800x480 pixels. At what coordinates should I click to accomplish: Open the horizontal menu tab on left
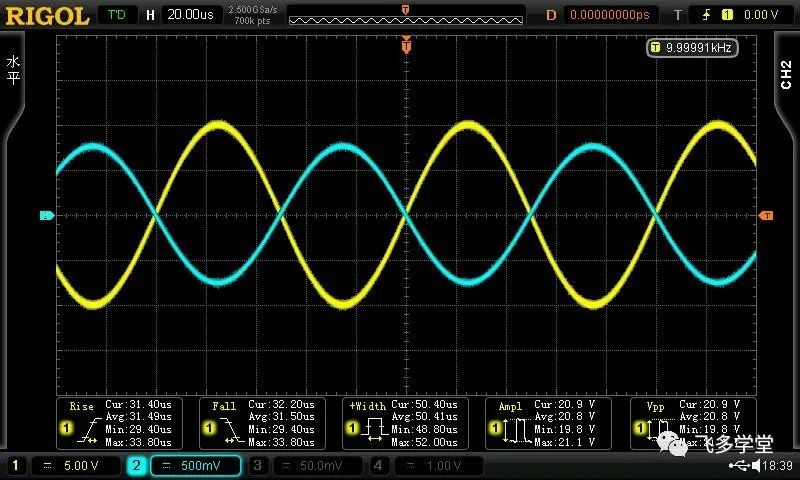tap(13, 70)
